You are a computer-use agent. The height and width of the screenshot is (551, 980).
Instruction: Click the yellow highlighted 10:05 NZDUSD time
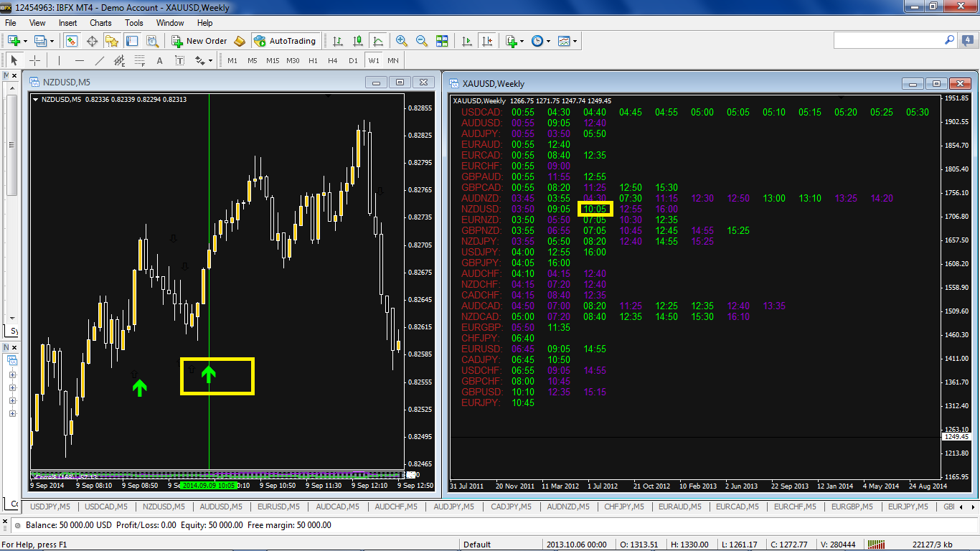pos(595,209)
